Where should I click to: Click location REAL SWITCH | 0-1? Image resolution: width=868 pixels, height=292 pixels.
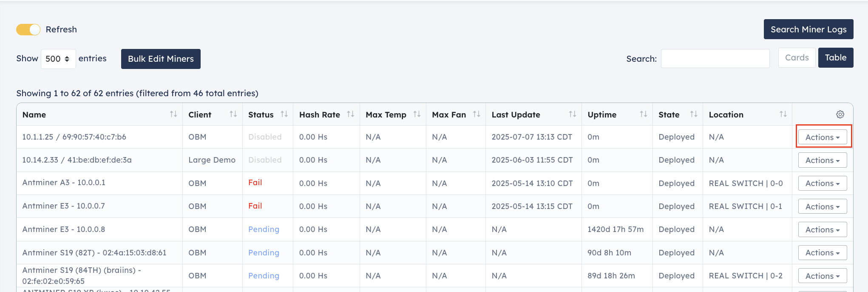pyautogui.click(x=745, y=206)
